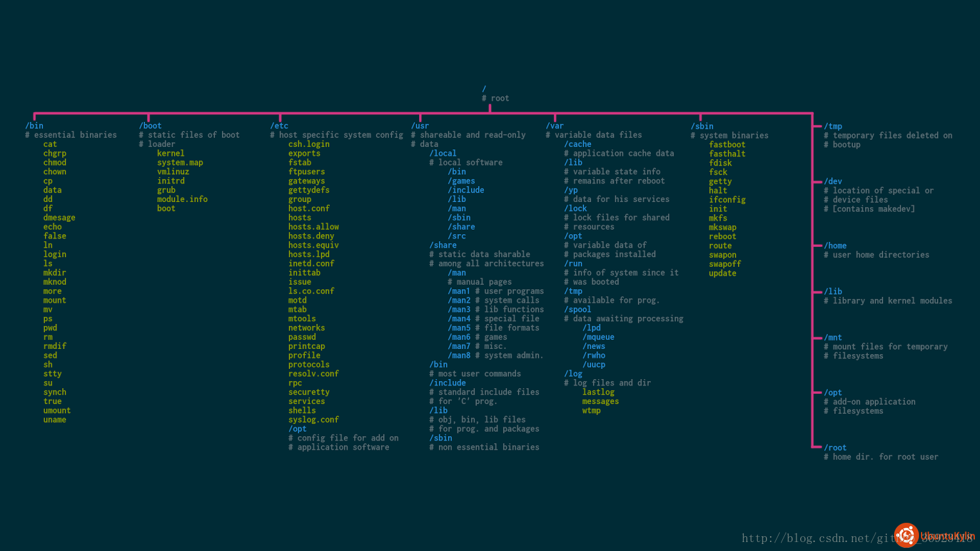The height and width of the screenshot is (551, 980).
Task: Click the 'chgrp' entry under /bin
Action: pos(55,153)
